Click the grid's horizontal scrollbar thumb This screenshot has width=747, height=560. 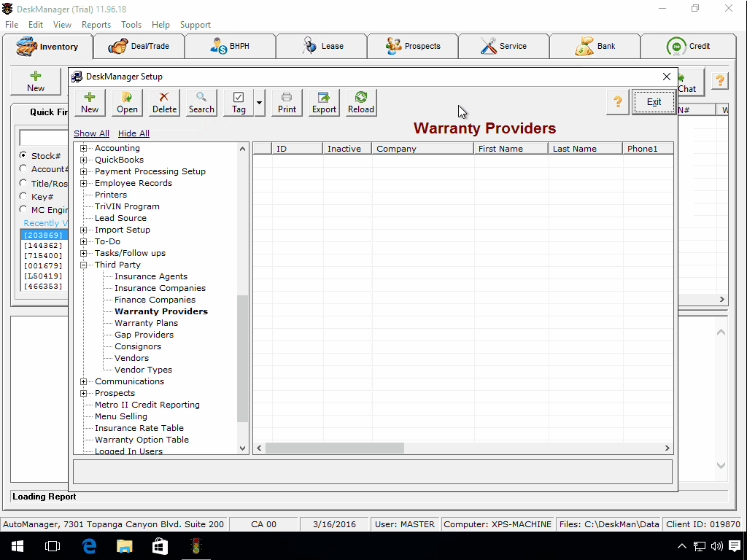click(335, 448)
